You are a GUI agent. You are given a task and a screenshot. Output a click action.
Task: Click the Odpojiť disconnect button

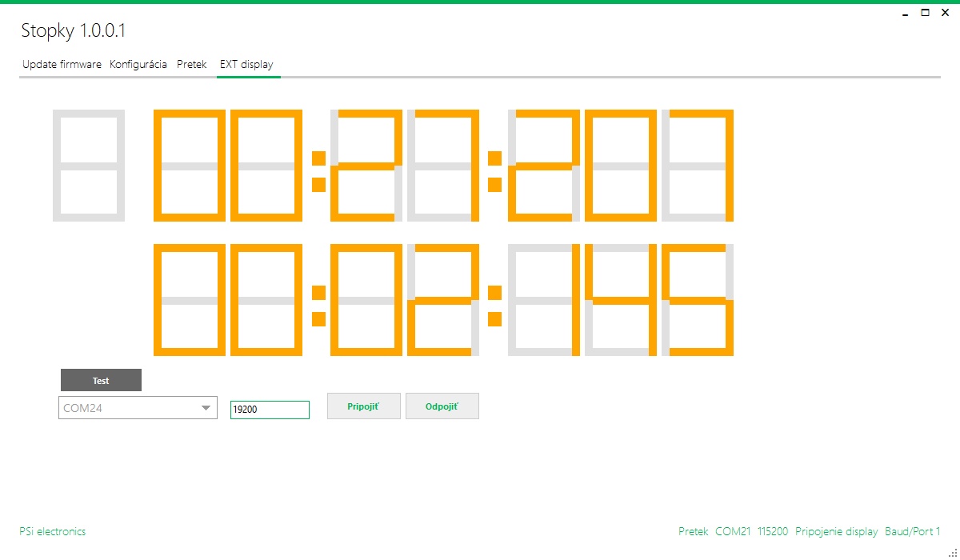(442, 406)
